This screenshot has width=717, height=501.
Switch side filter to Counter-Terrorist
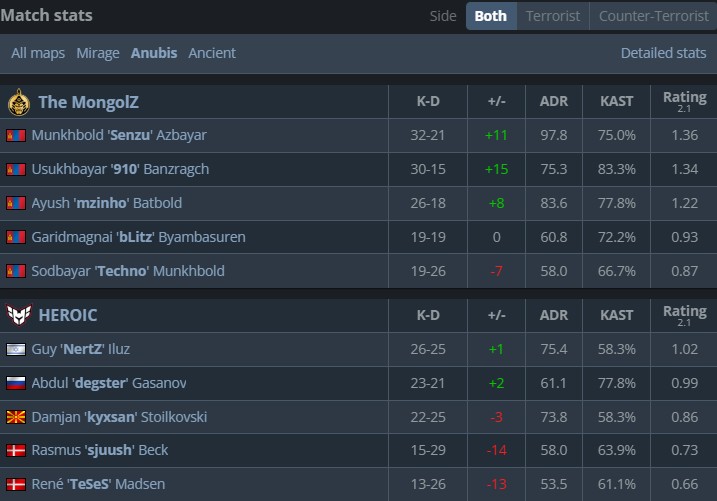click(x=652, y=16)
